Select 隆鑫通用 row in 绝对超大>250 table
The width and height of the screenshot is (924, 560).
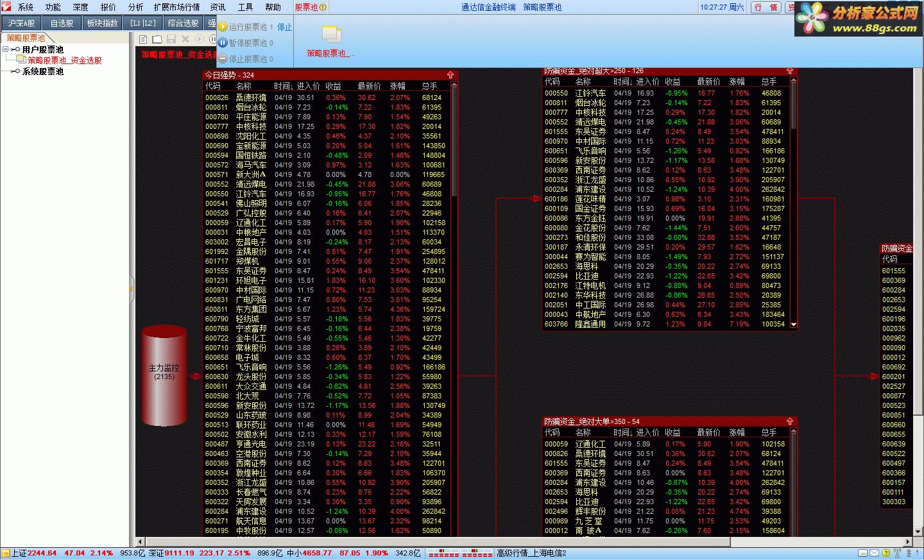point(666,324)
